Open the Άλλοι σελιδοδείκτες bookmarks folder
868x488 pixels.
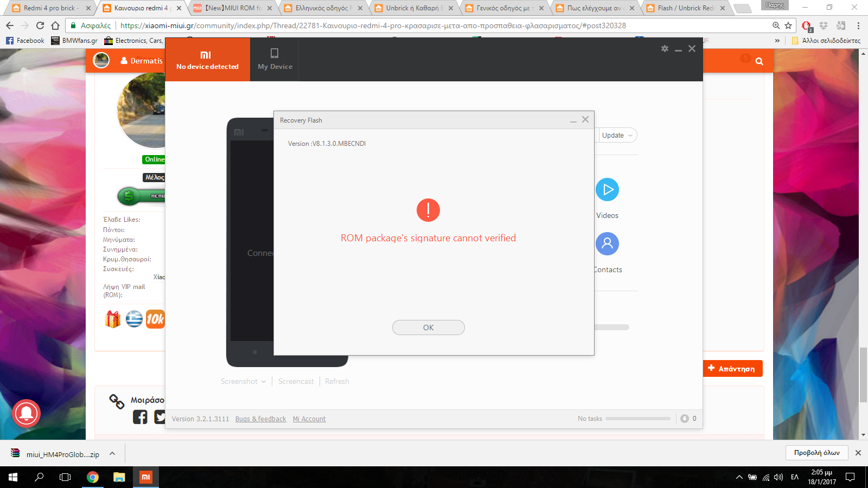click(826, 41)
